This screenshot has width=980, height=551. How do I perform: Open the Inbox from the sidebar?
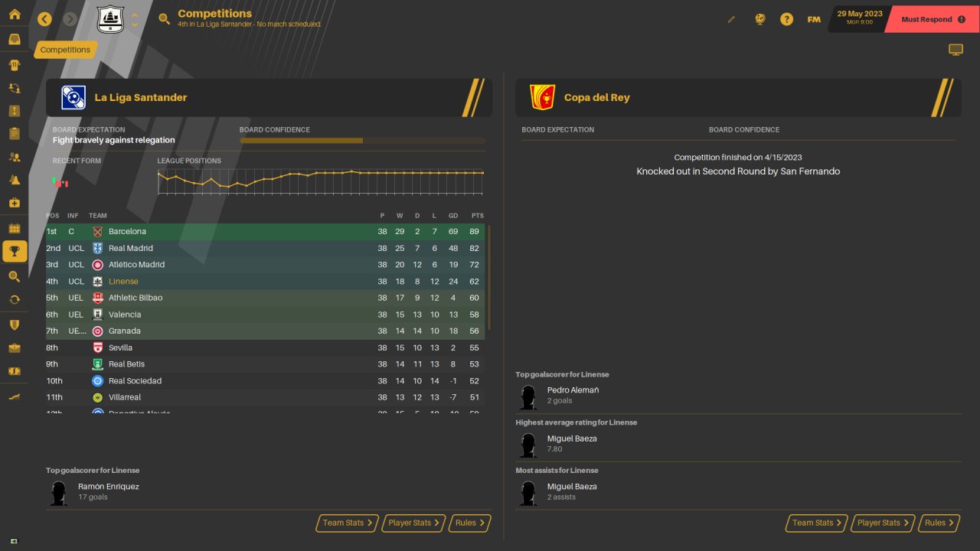(x=14, y=39)
